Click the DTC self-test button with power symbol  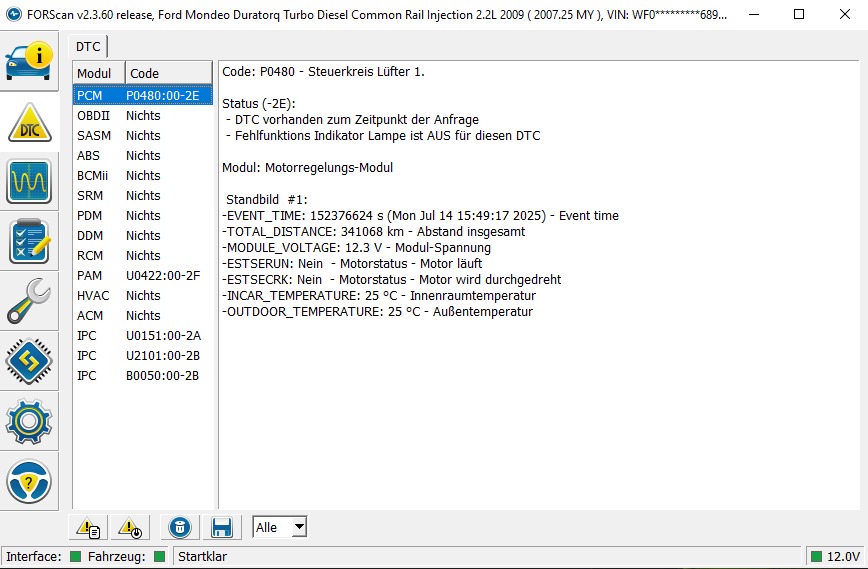click(129, 527)
